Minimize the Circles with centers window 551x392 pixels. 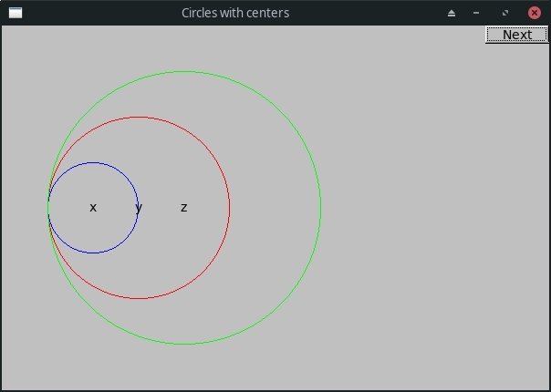[x=476, y=14]
